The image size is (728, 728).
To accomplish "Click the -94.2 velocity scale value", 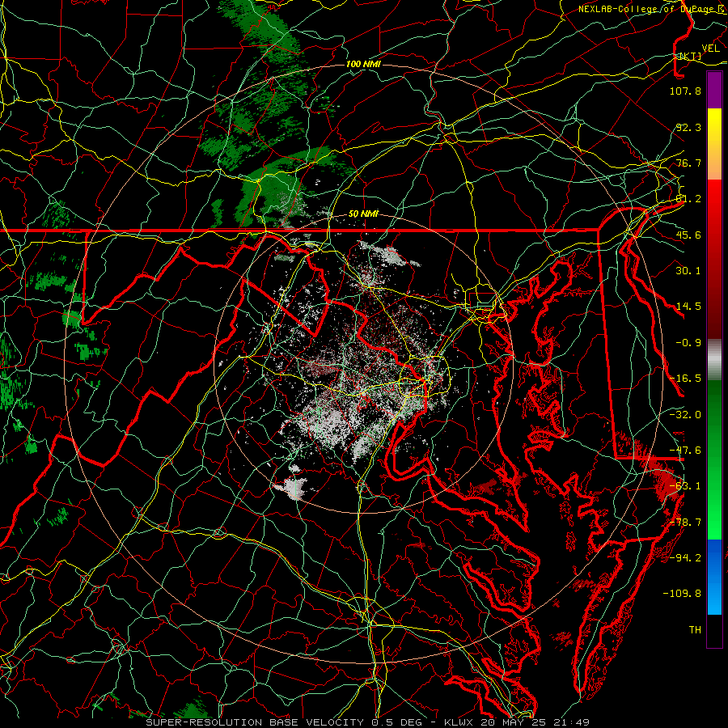I will [x=685, y=557].
